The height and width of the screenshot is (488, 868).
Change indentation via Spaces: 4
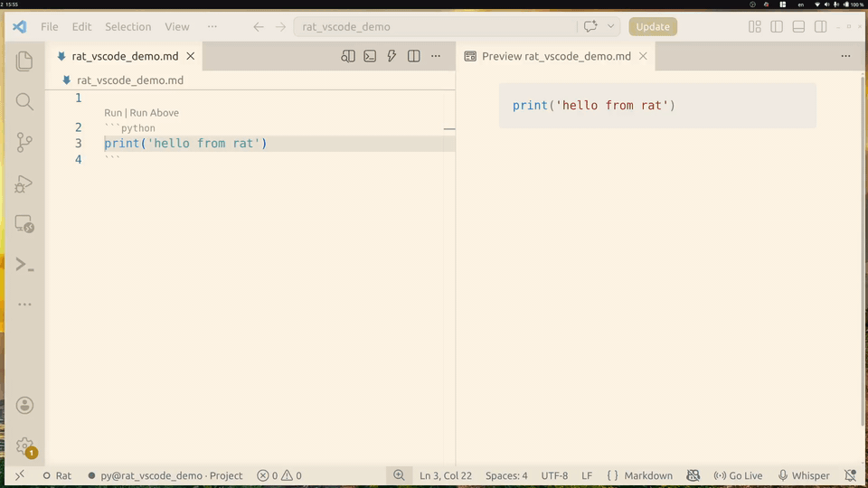(x=506, y=475)
